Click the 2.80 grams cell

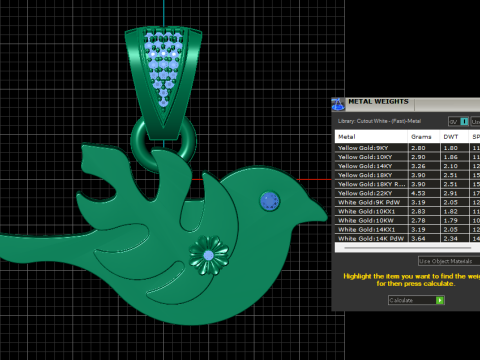424,148
